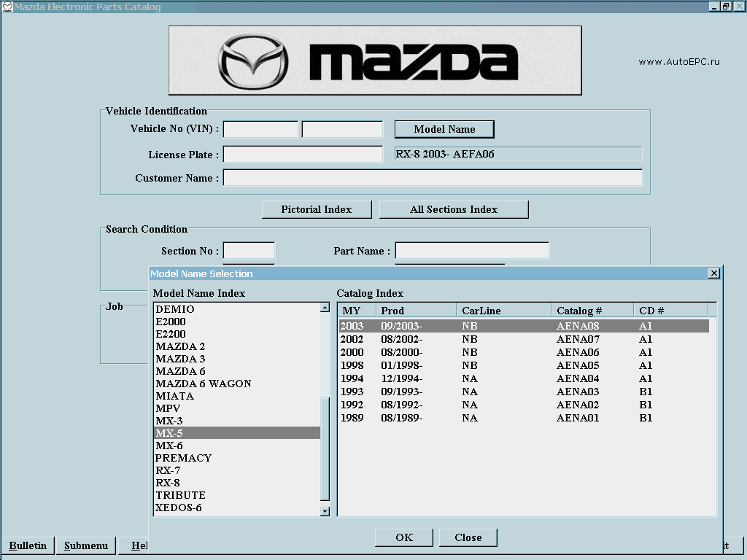
Task: Minimize the Mazda Electronic Parts Catalog window
Action: pyautogui.click(x=713, y=7)
